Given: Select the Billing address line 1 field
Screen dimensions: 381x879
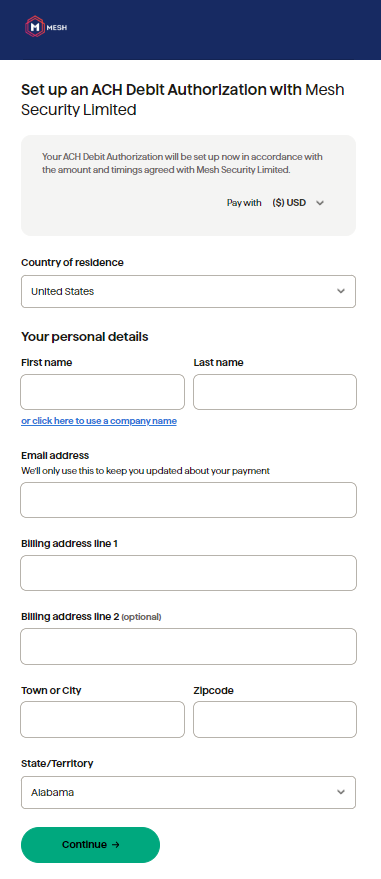Looking at the screenshot, I should [188, 573].
